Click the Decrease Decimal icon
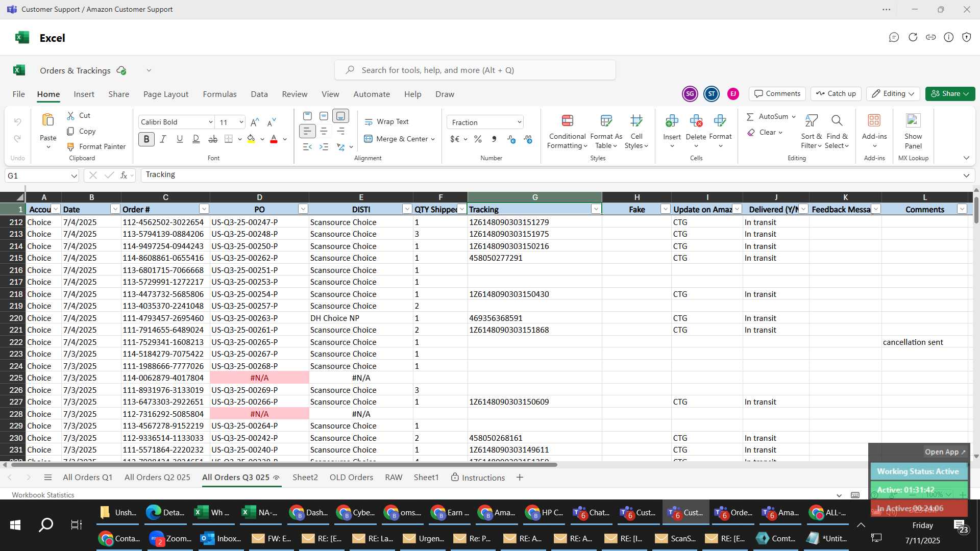 click(528, 139)
